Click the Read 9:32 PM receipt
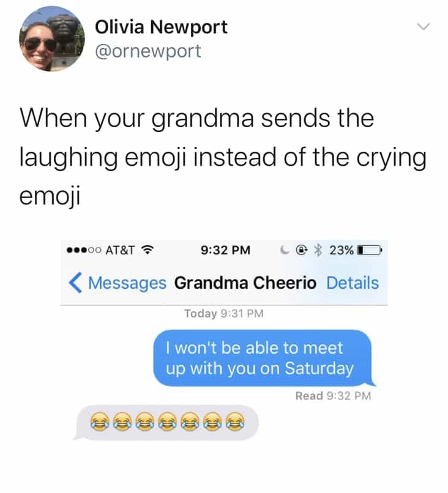This screenshot has height=493, width=448. [x=333, y=396]
